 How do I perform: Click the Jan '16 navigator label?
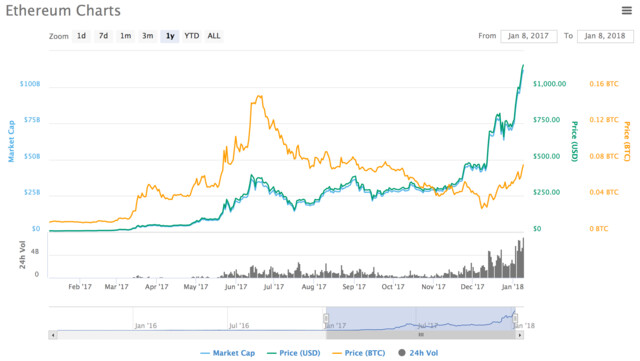point(146,325)
